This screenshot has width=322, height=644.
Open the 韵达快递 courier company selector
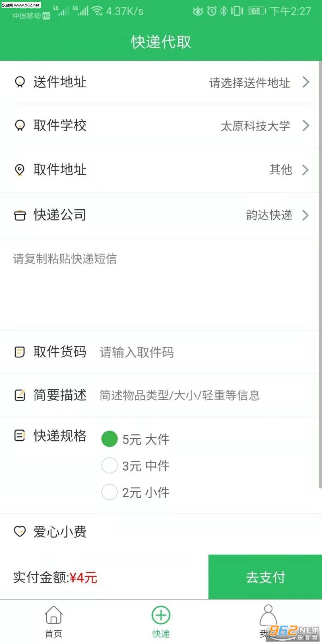305,215
